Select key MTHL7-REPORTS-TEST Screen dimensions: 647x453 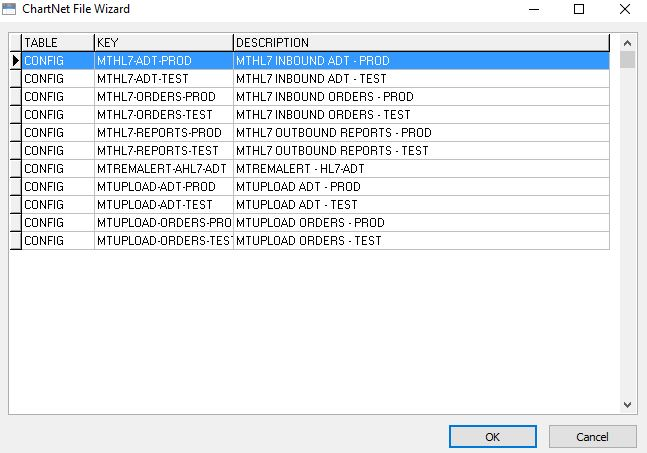click(164, 151)
